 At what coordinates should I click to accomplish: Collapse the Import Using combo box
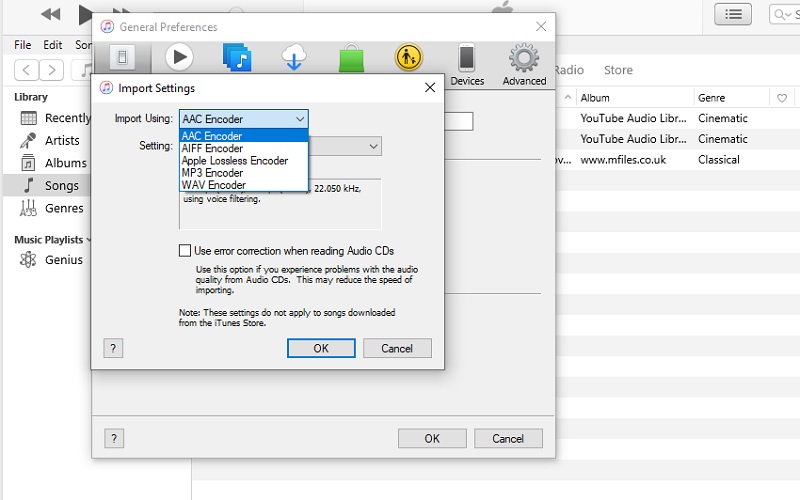pyautogui.click(x=299, y=119)
